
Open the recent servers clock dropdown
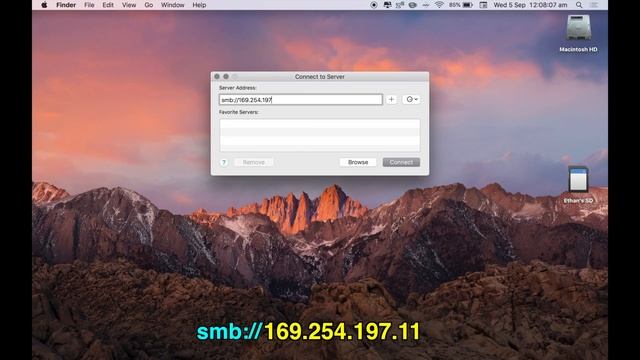click(x=411, y=100)
